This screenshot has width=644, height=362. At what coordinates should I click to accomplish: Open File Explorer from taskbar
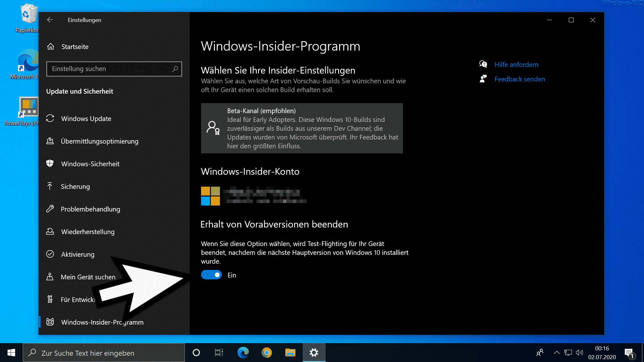(290, 353)
